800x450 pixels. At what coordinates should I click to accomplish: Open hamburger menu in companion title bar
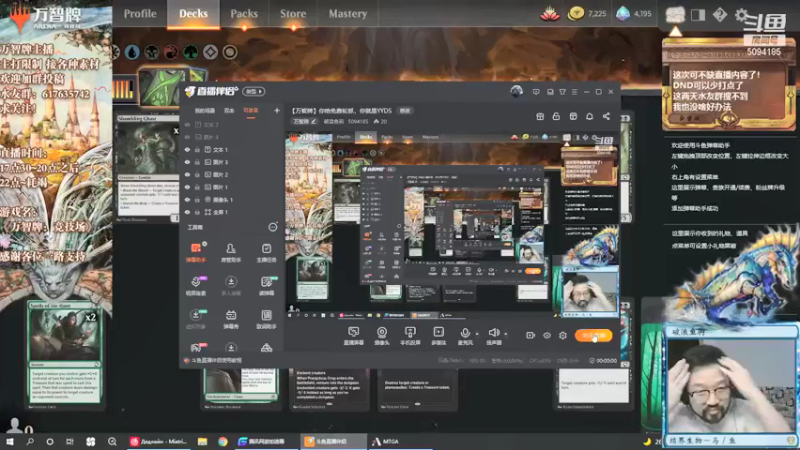574,92
